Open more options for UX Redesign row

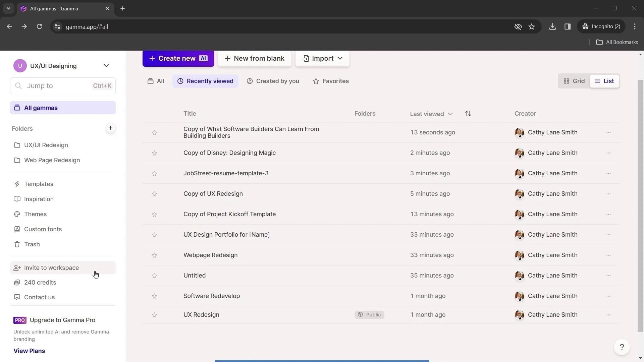tap(608, 315)
